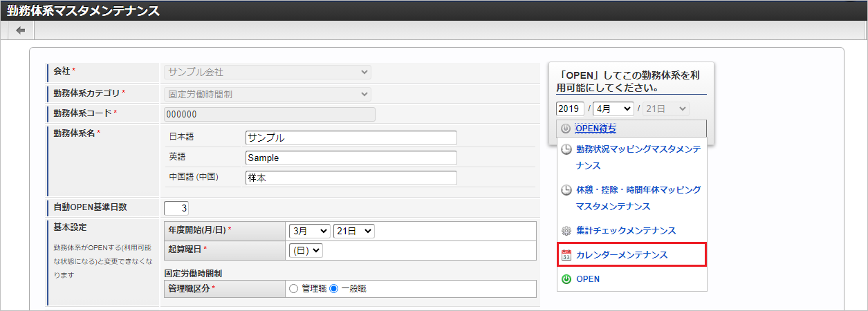The image size is (868, 311).
Task: Click green power icon beside OPEN
Action: click(566, 279)
